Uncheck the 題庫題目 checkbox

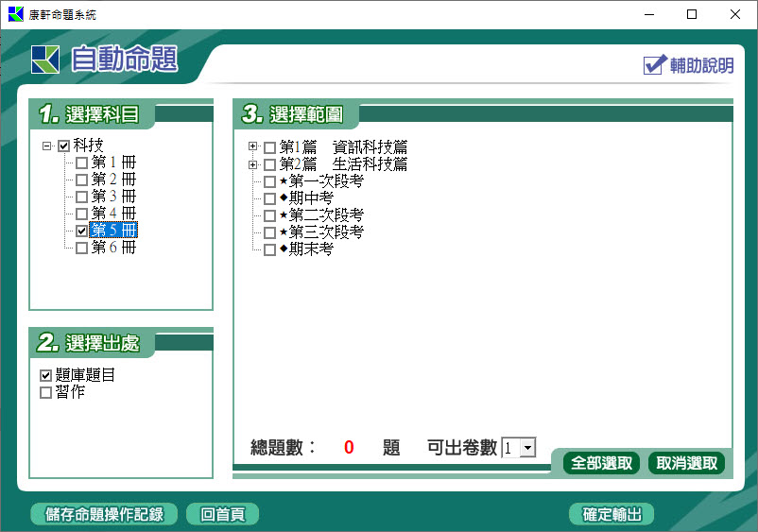coord(45,375)
